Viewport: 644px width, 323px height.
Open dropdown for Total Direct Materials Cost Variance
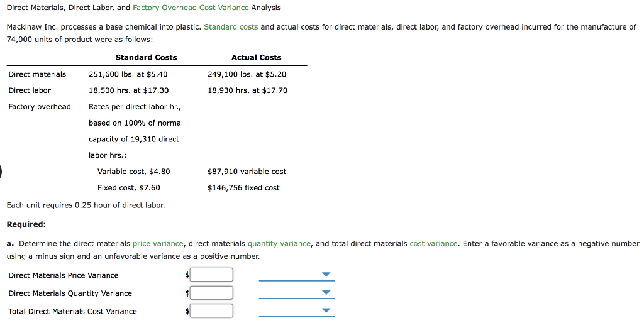[x=297, y=311]
